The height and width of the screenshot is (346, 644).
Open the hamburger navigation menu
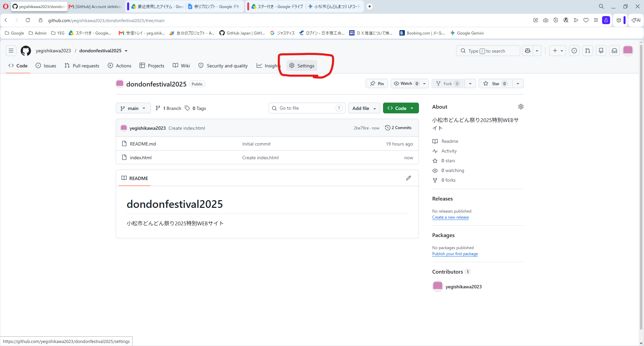tap(11, 51)
